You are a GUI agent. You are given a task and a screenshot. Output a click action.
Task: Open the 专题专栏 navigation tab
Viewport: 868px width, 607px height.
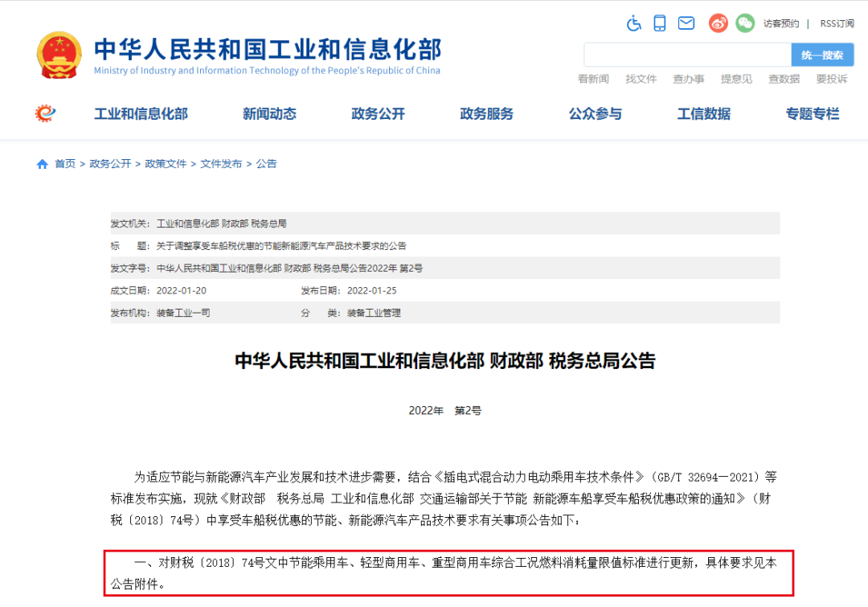812,113
